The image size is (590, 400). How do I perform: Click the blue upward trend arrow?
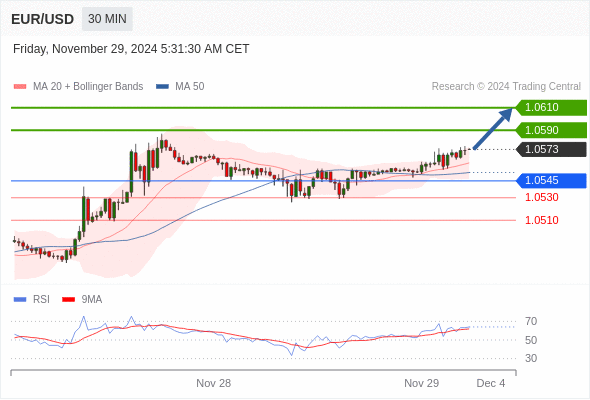click(x=493, y=129)
